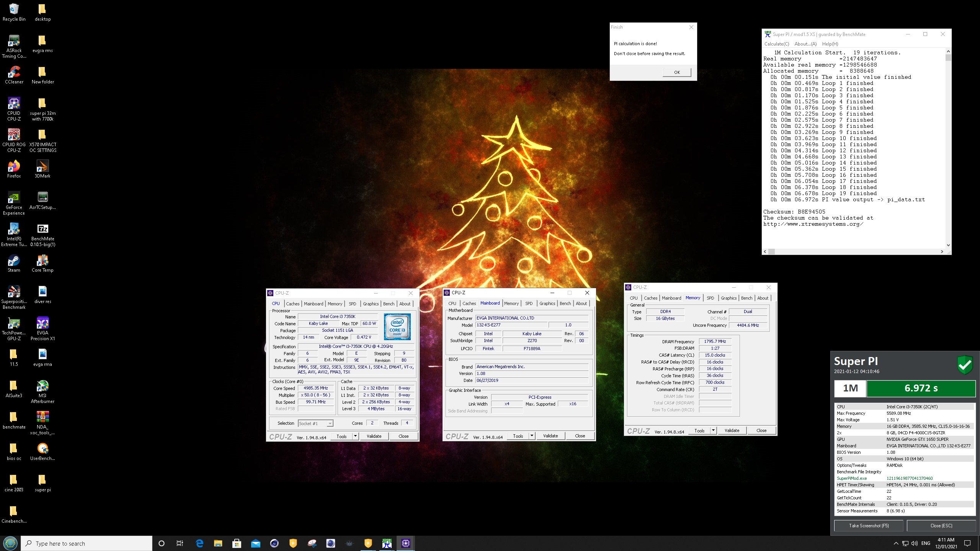This screenshot has height=551, width=980.
Task: Launch 3DMark from the desktop
Action: coord(42,169)
